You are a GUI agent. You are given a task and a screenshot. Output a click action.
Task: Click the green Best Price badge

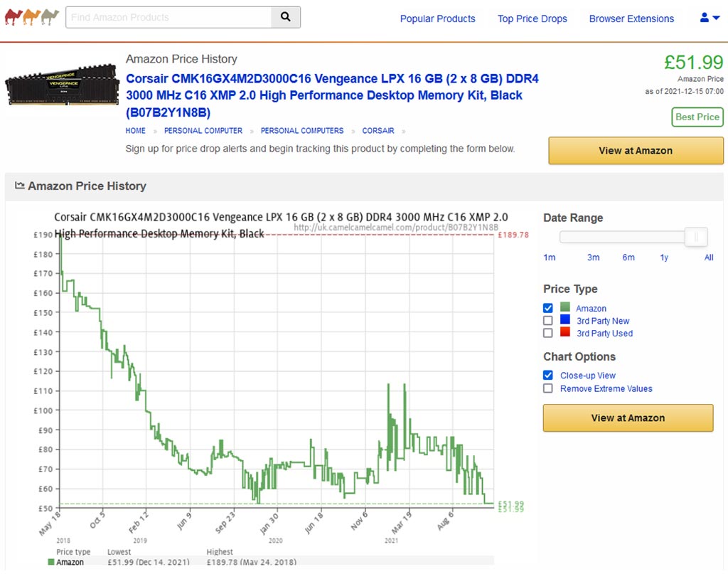(x=697, y=117)
